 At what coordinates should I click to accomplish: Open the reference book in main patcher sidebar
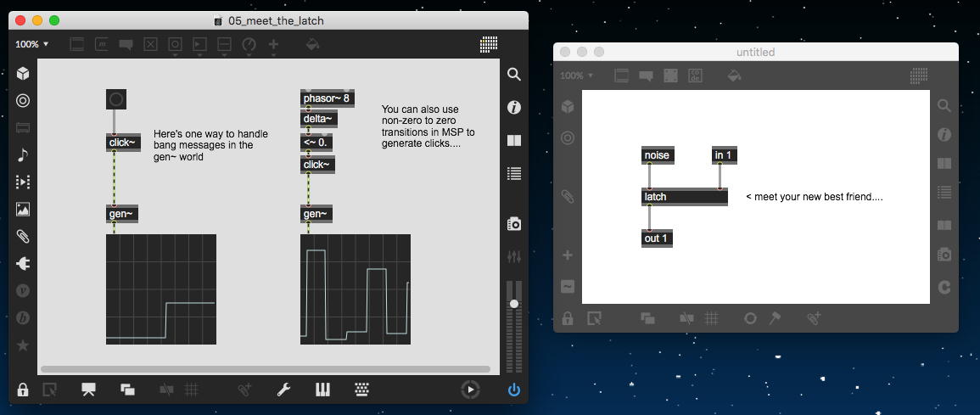(x=513, y=141)
